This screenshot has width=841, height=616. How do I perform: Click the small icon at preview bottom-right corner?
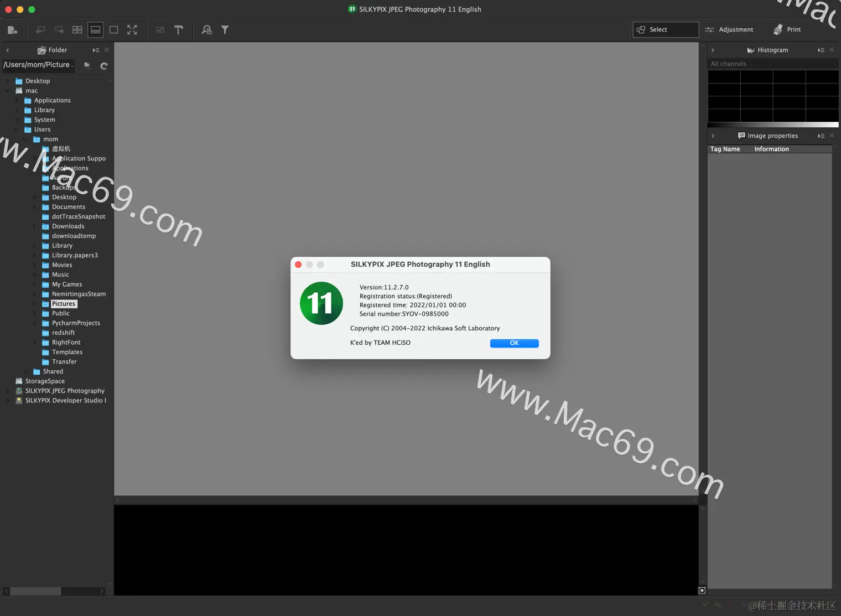tap(702, 591)
